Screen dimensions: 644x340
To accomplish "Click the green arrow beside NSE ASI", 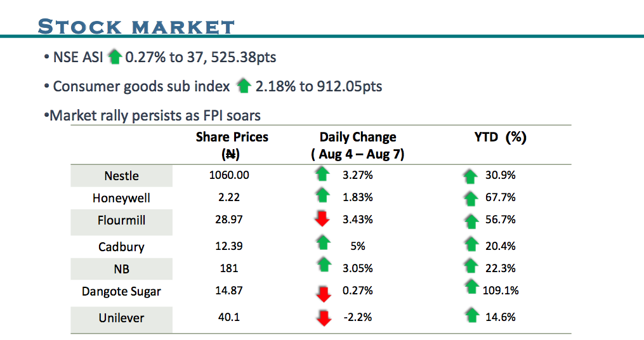I will [115, 57].
